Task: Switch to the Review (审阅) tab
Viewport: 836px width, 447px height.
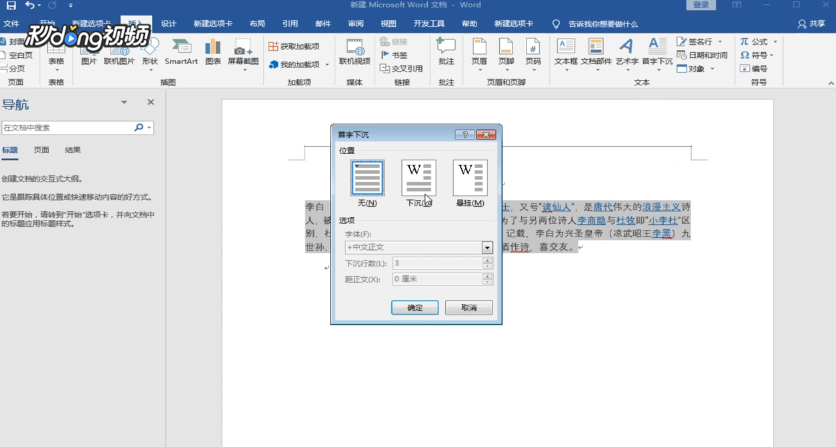Action: click(x=356, y=23)
